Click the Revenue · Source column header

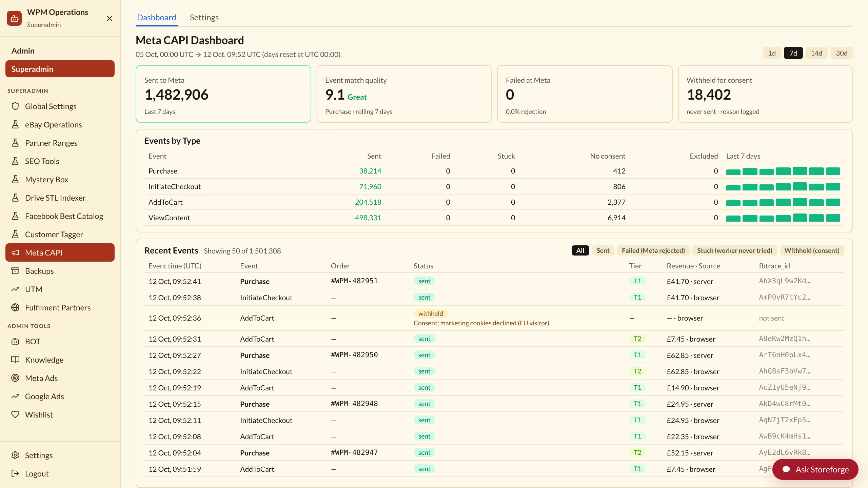[x=693, y=266]
